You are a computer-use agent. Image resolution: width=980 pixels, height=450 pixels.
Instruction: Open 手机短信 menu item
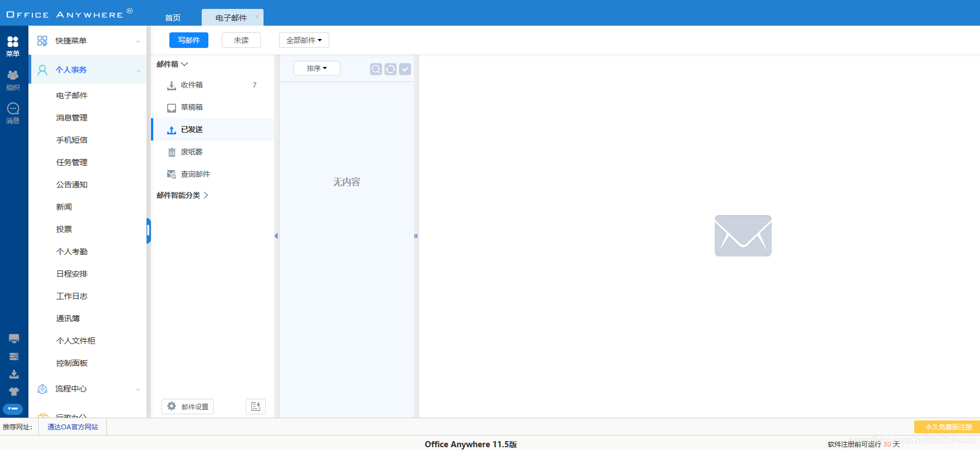(72, 140)
